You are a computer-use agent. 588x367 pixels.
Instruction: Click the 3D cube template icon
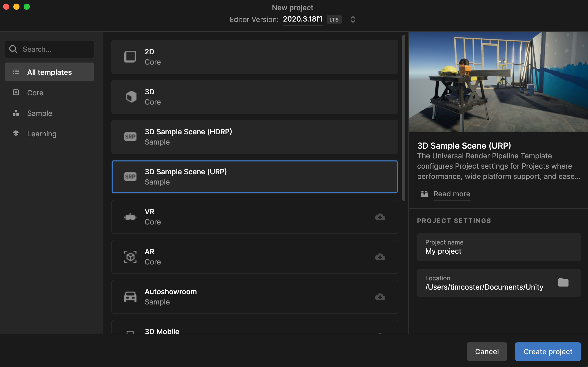(131, 97)
